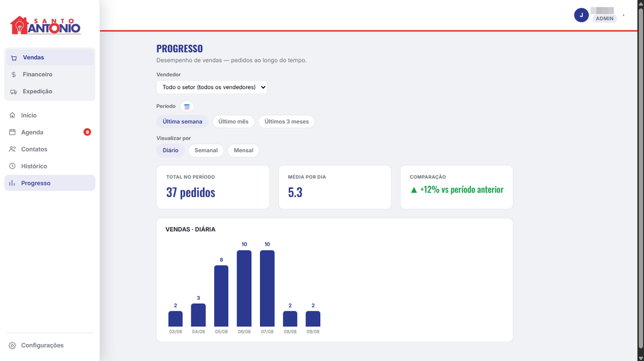The image size is (644, 361).
Task: Click the people icon beside Contatos
Action: point(12,149)
